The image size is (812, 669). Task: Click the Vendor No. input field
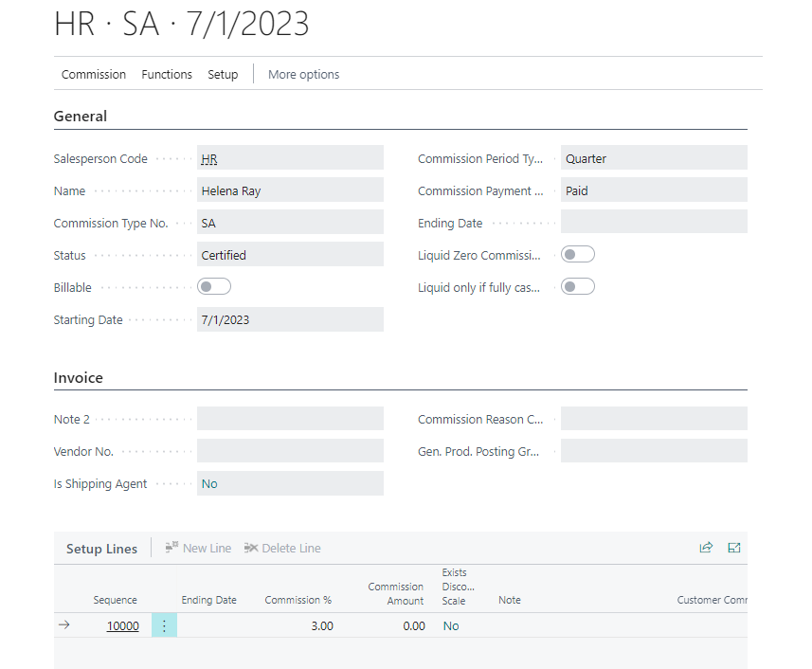pos(290,451)
